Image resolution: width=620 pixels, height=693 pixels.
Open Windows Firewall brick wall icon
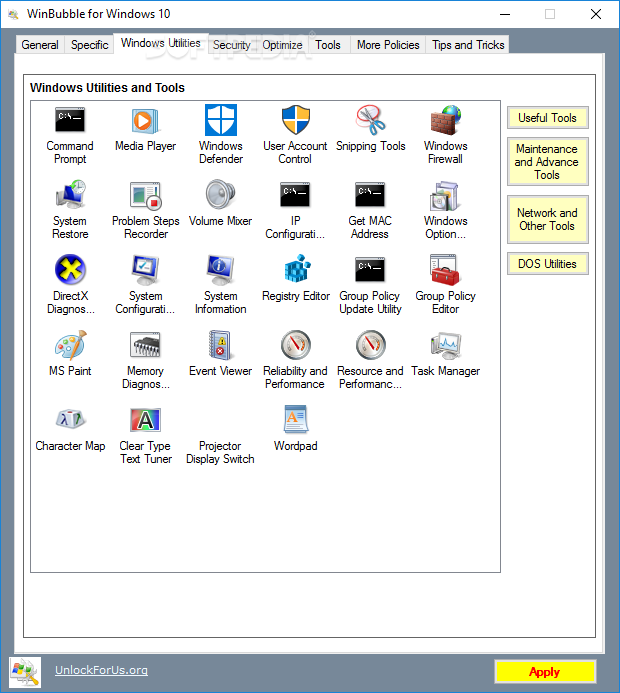click(x=445, y=120)
